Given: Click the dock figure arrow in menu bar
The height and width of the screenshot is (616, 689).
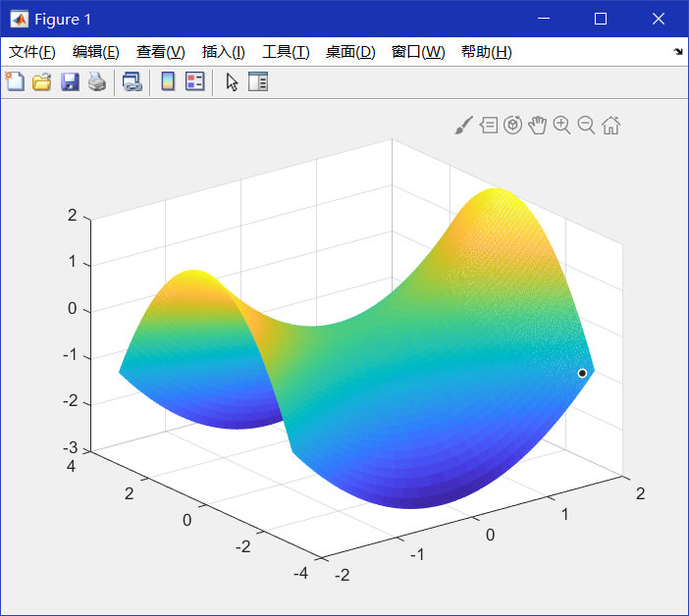Looking at the screenshot, I should coord(678,52).
